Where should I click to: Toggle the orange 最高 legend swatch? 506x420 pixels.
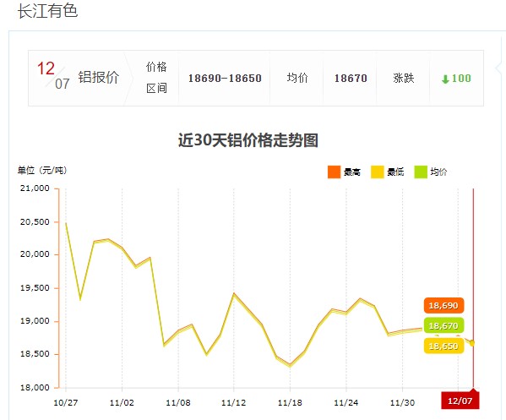point(334,172)
